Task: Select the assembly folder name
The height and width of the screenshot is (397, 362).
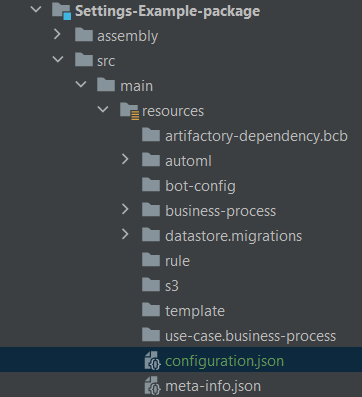Action: pyautogui.click(x=127, y=36)
